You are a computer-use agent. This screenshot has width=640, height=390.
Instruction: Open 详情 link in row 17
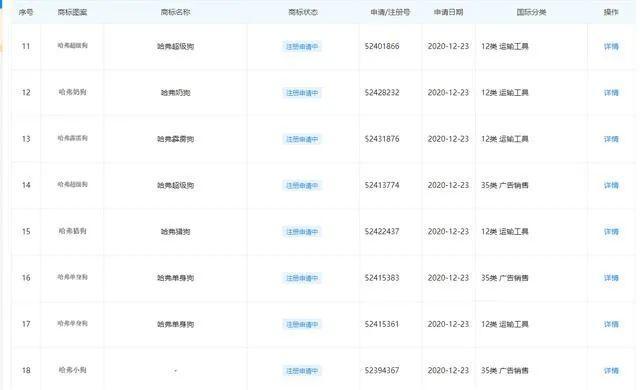(611, 324)
